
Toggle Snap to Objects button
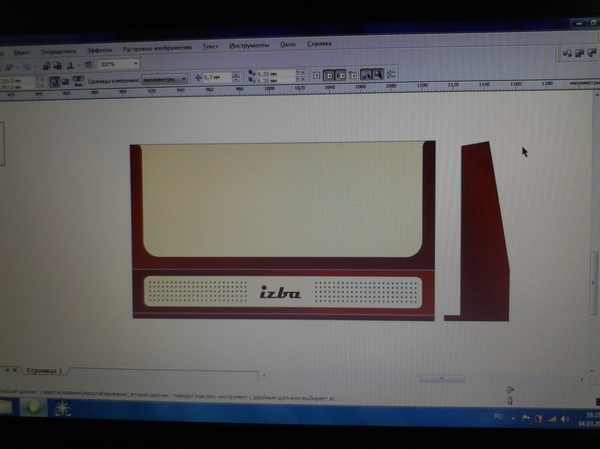coord(341,75)
